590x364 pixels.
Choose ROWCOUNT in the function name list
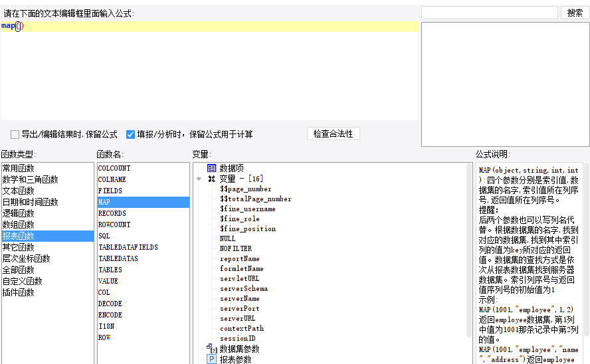[143, 225]
